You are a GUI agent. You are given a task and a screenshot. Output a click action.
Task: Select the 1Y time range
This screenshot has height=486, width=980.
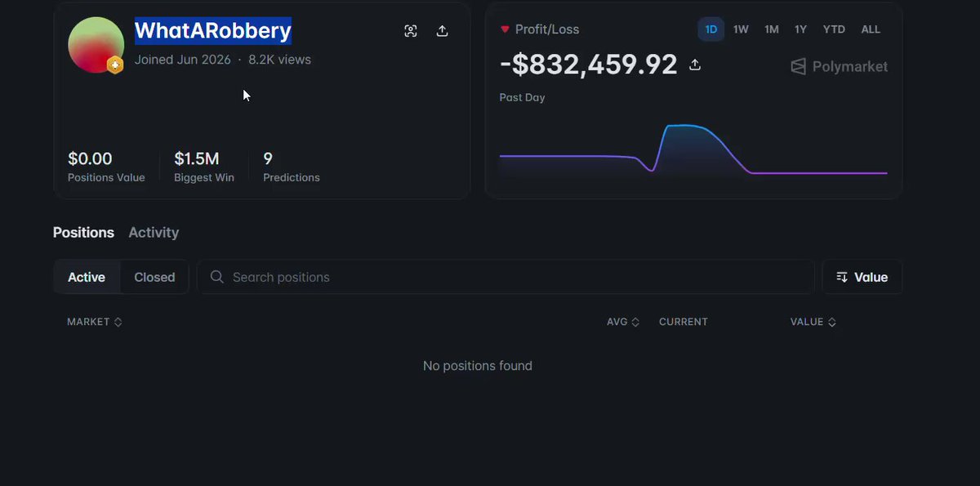click(800, 29)
